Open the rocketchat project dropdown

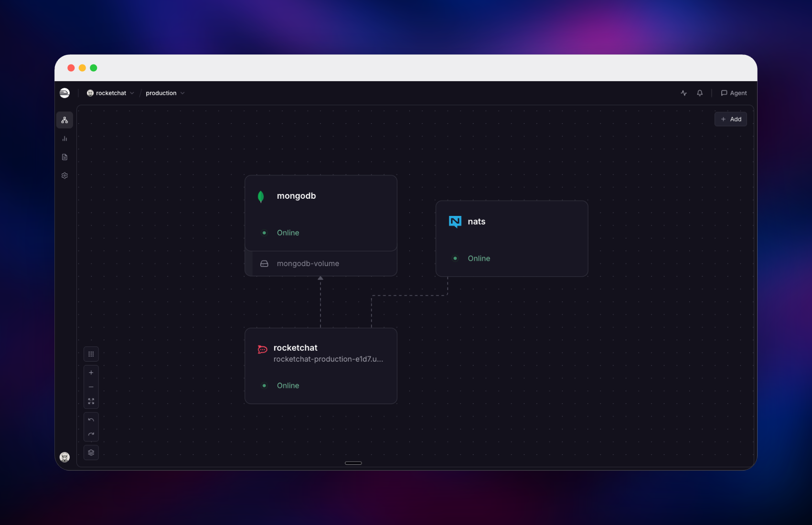coord(110,93)
